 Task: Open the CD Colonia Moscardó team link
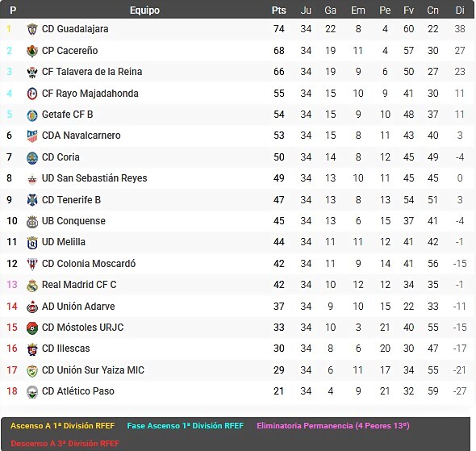coord(89,264)
